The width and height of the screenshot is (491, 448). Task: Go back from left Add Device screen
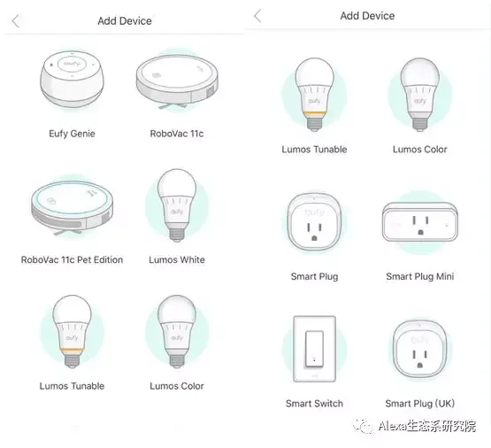point(16,21)
